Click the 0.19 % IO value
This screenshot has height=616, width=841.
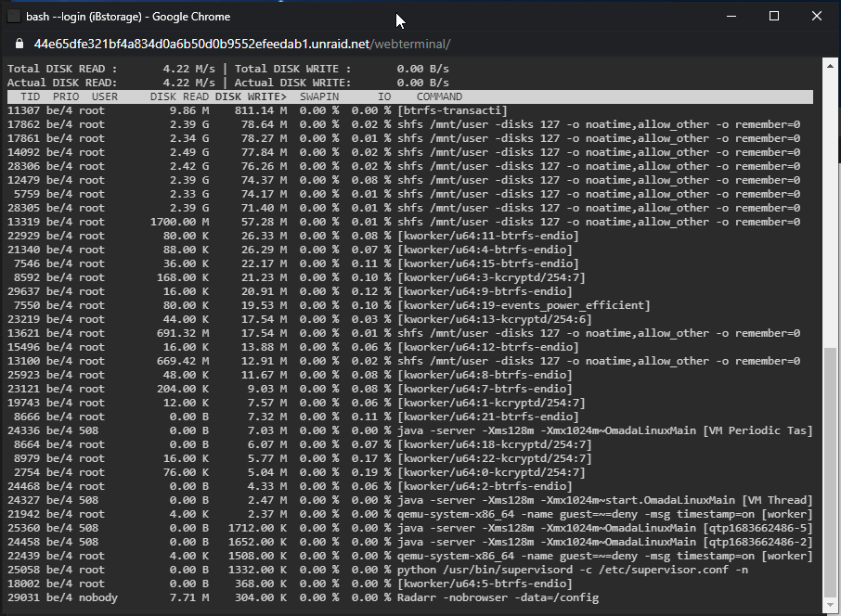371,473
